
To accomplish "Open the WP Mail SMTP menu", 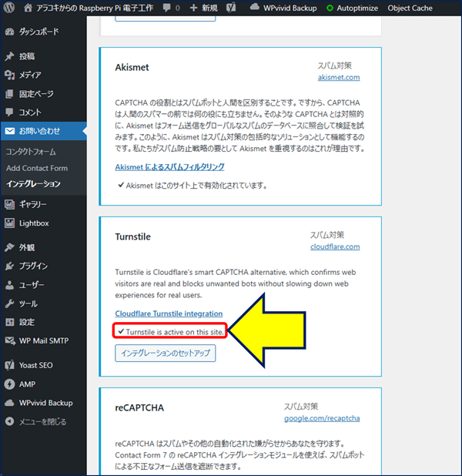I will tap(43, 341).
